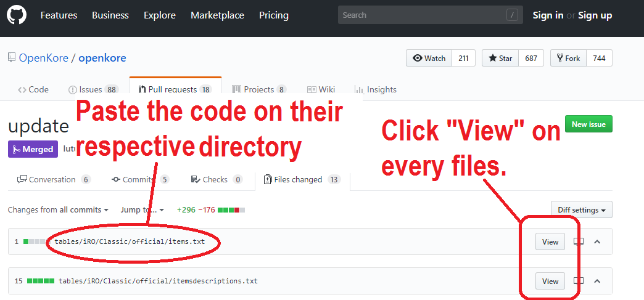The width and height of the screenshot is (644, 300).
Task: Show rich display icon for itemsdescriptions.txt
Action: (578, 281)
